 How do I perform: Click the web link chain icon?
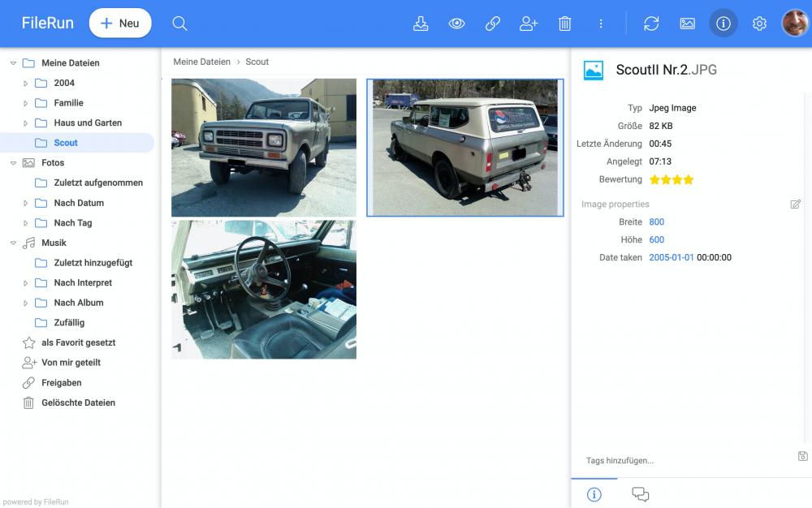pyautogui.click(x=493, y=24)
